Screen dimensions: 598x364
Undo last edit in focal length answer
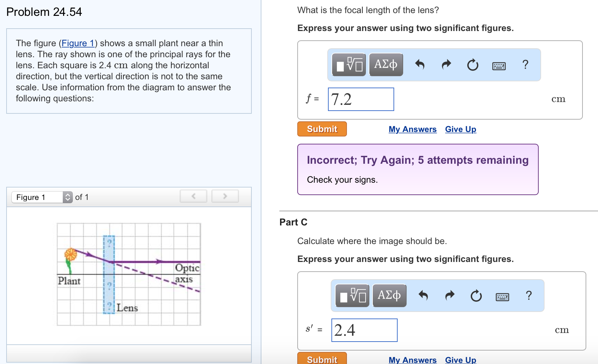[419, 64]
